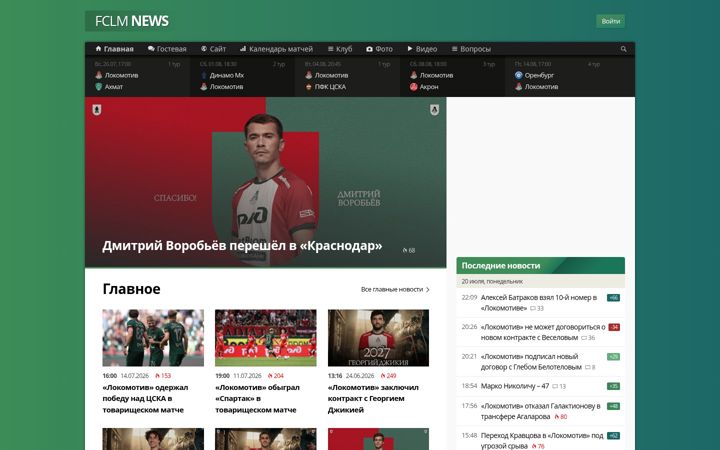Open the Календарь матчей menu item
The height and width of the screenshot is (450, 720).
276,49
